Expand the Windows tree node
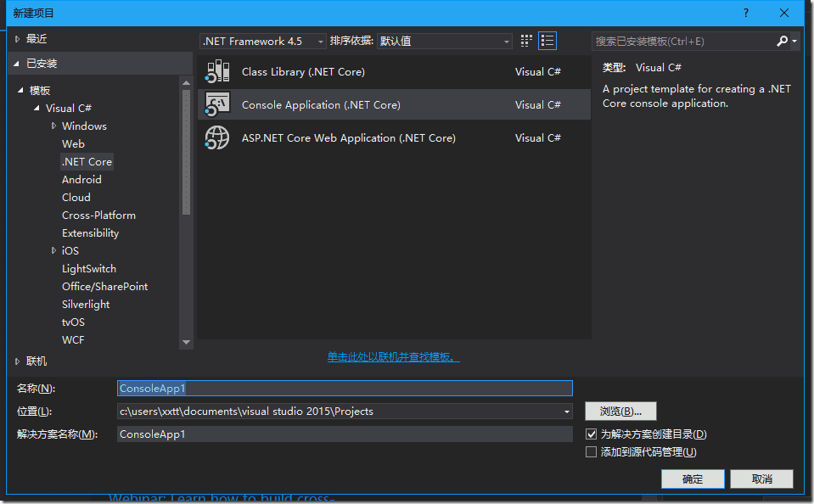 [x=53, y=126]
